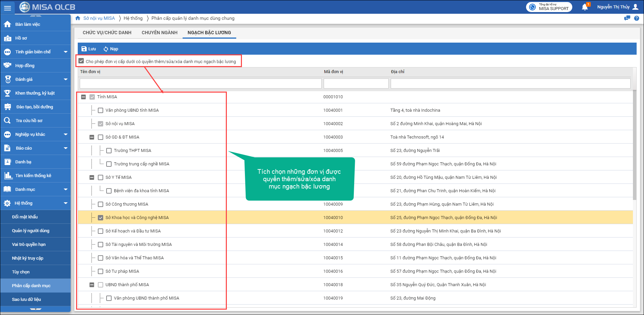Screen dimensions: 644x315
Task: Click the home icon in breadcrumb
Action: click(x=78, y=18)
